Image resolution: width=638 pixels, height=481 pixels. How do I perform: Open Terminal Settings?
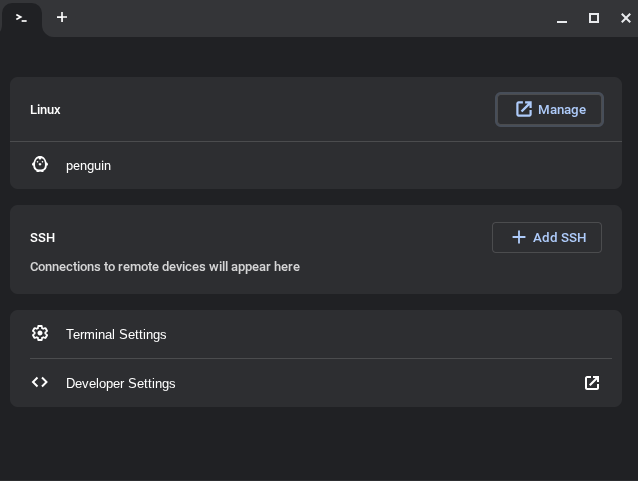116,334
